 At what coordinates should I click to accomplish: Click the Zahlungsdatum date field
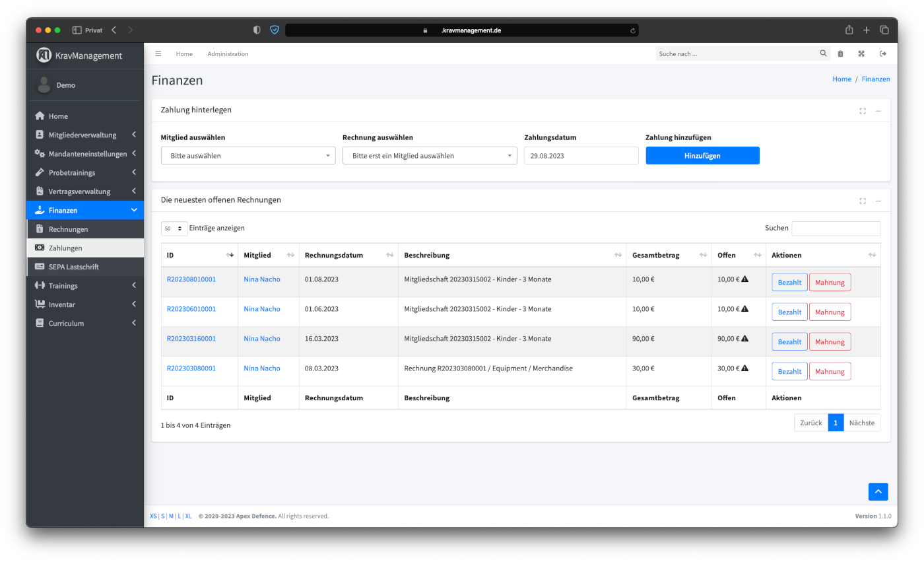(x=581, y=156)
